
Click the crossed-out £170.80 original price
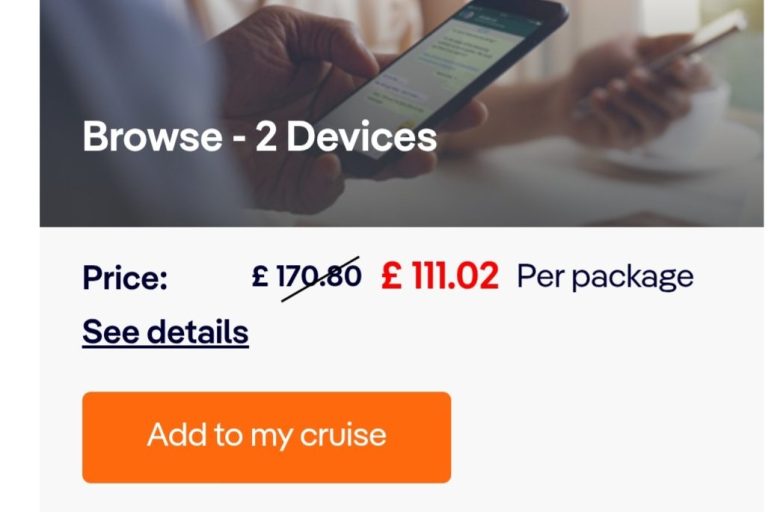(x=319, y=276)
